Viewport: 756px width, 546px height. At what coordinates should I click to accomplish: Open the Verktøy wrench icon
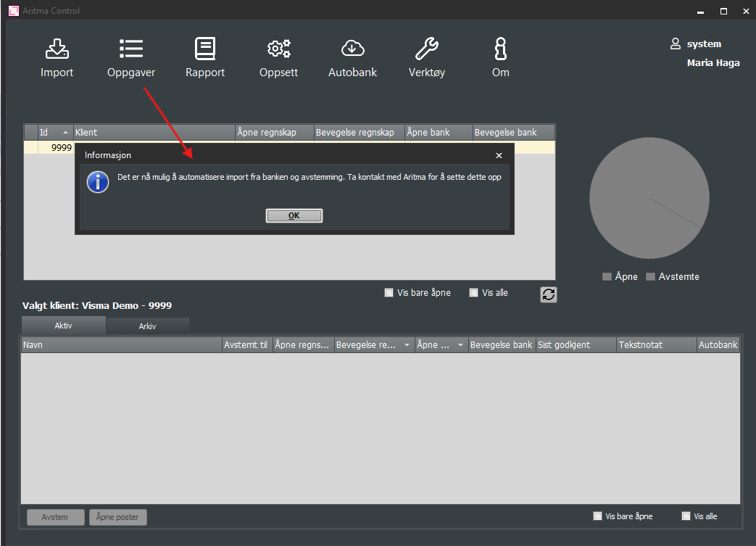coord(426,49)
